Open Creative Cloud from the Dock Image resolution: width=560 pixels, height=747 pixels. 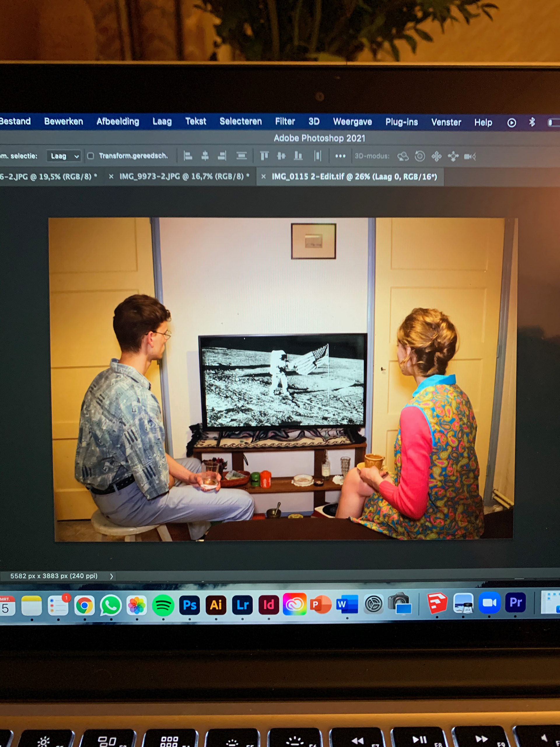point(294,604)
